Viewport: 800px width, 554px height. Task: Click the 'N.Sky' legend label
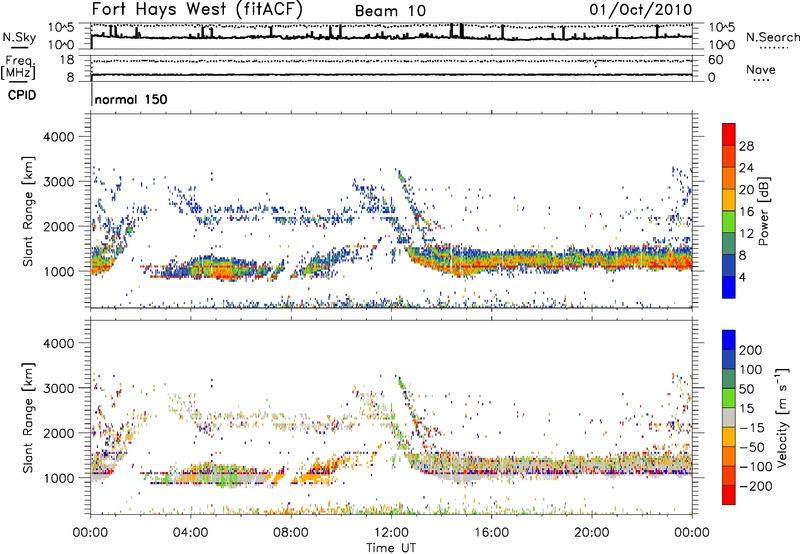(19, 37)
